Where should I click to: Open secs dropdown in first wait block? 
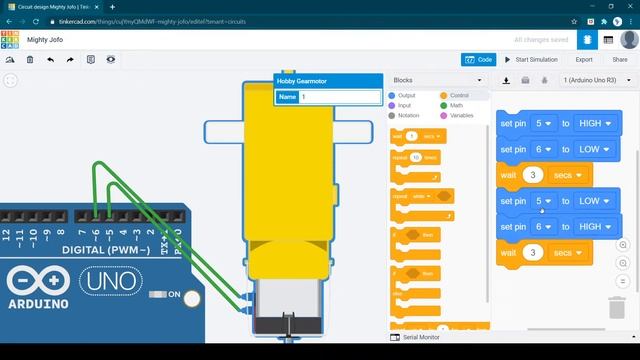pos(567,175)
